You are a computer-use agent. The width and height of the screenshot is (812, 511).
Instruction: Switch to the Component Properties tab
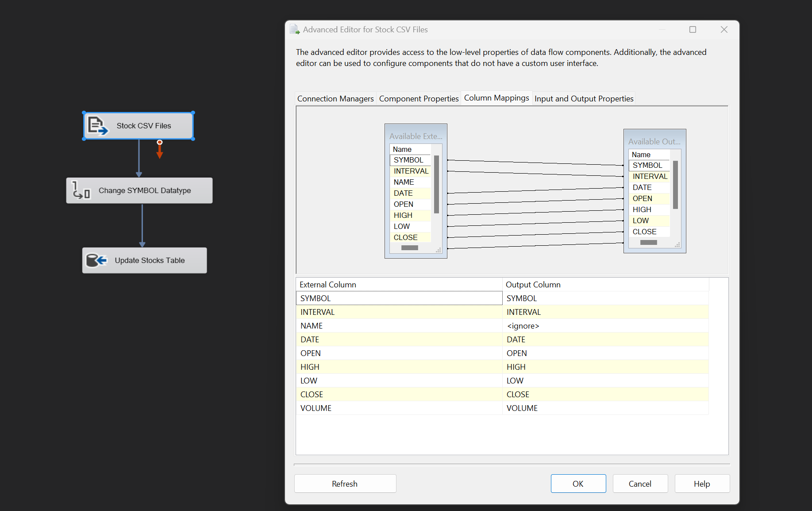[419, 98]
